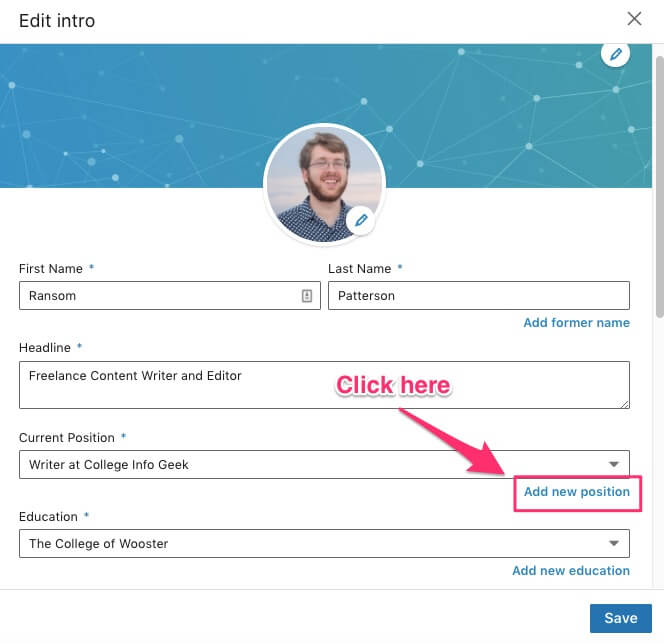Click the profile photo edit pencil

[360, 220]
